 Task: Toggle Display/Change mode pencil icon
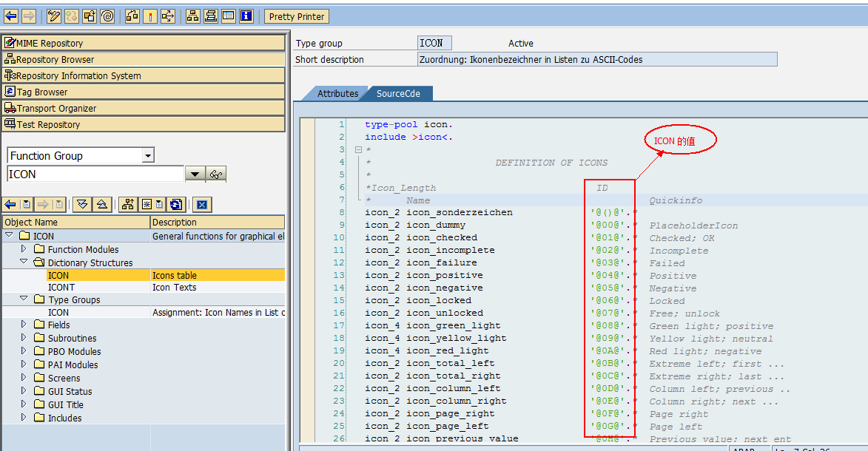[x=54, y=16]
